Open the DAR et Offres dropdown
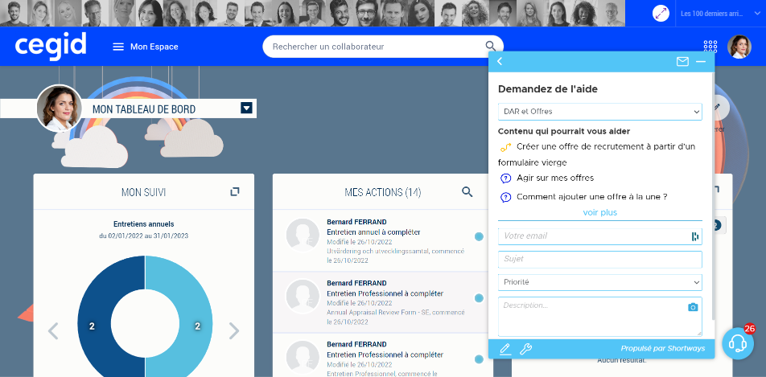 coord(600,112)
